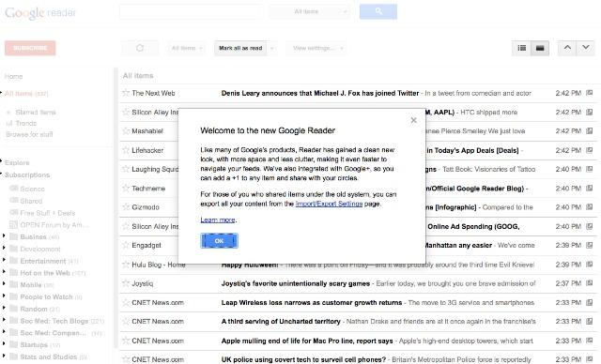This screenshot has width=601, height=364.
Task: Open View settings dropdown
Action: [316, 48]
